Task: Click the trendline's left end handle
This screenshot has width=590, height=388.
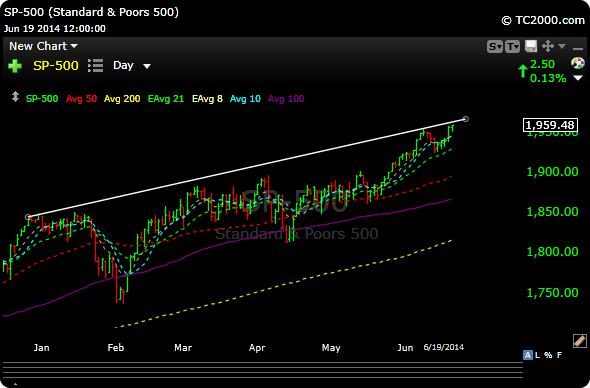Action: pyautogui.click(x=27, y=217)
